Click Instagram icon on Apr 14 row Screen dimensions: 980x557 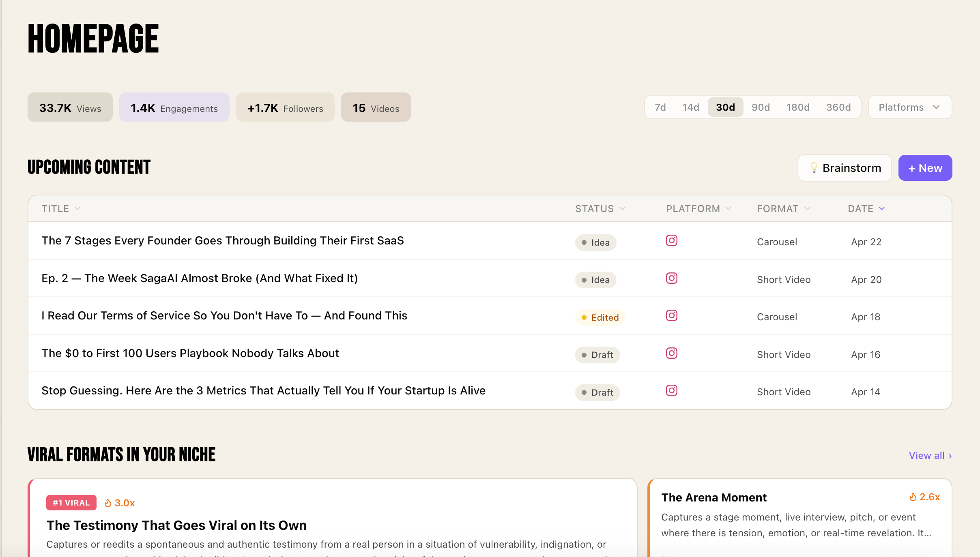click(x=672, y=390)
